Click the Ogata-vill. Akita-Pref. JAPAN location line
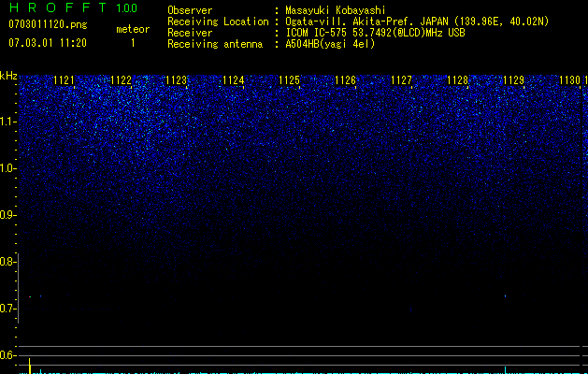588x374 pixels. 417,22
